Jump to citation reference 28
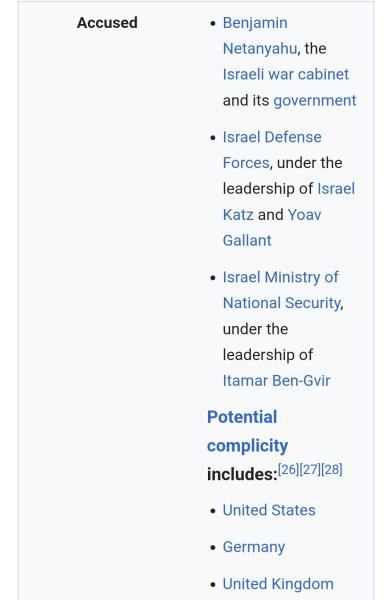The image size is (392, 600). pos(332,469)
